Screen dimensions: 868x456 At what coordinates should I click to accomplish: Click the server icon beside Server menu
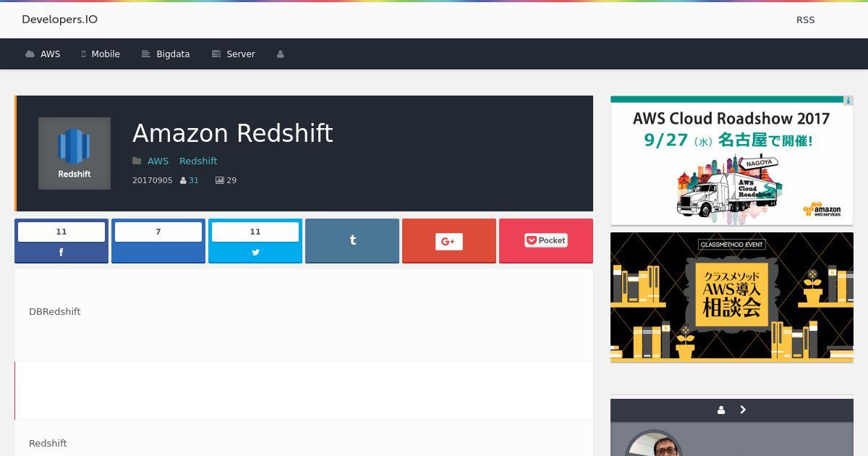pos(216,54)
